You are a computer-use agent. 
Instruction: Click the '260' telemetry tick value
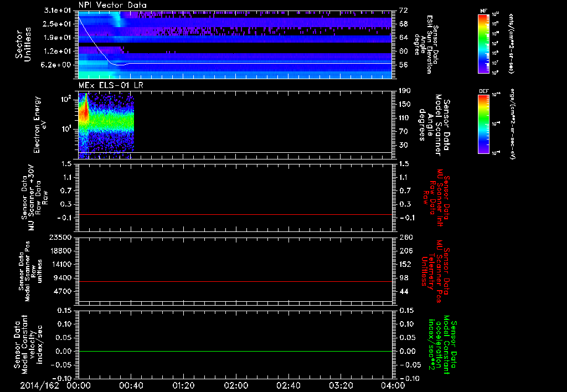[405, 238]
